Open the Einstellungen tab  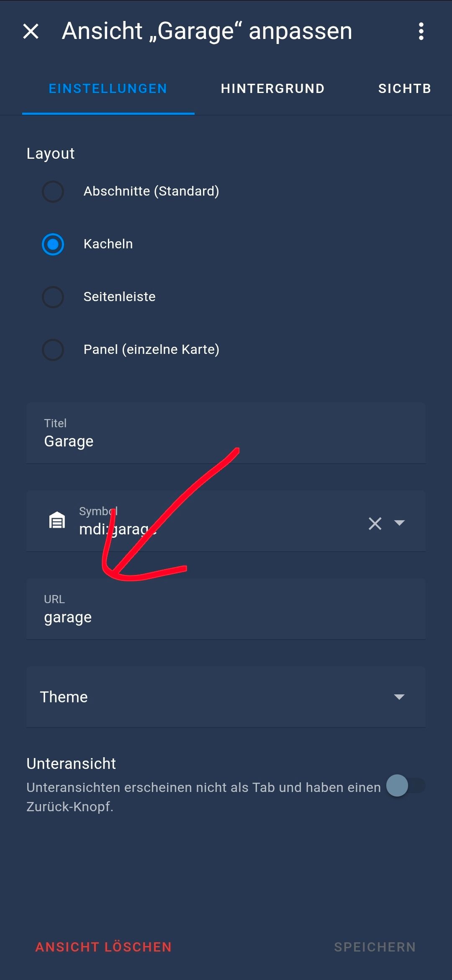click(108, 89)
